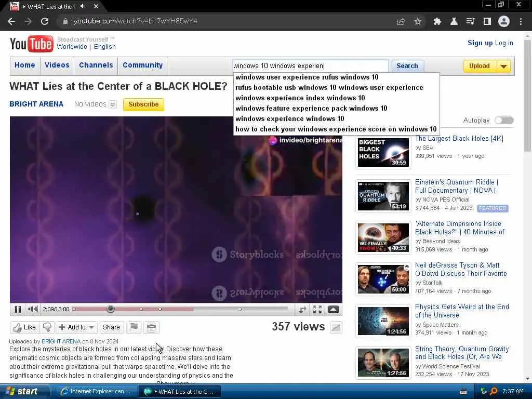Open Neil deGrasse Tyson video thumbnail
The image size is (532, 399).
383,279
